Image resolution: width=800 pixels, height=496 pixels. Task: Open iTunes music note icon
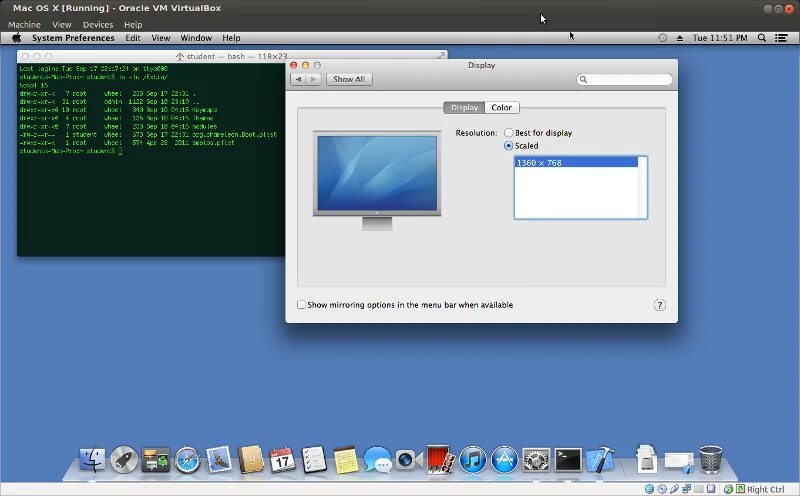[472, 460]
